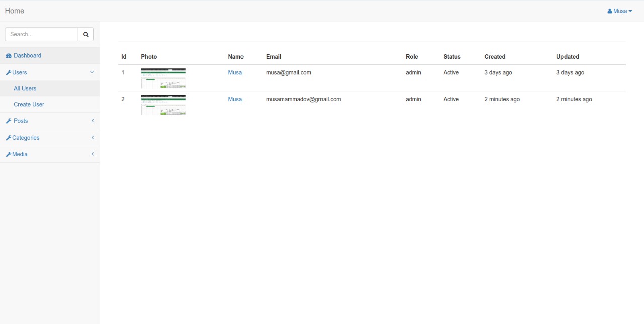Click the Created column header
Screen dimensions: 644x324
(x=495, y=57)
